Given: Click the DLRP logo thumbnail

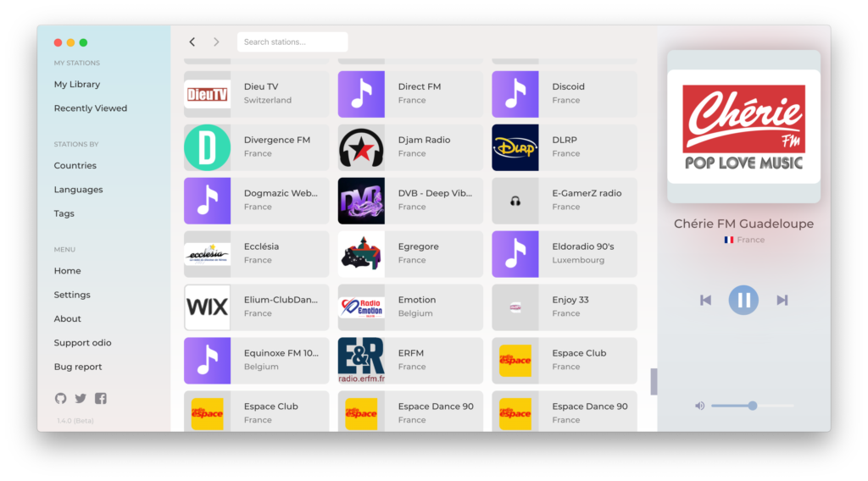Looking at the screenshot, I should pyautogui.click(x=515, y=147).
